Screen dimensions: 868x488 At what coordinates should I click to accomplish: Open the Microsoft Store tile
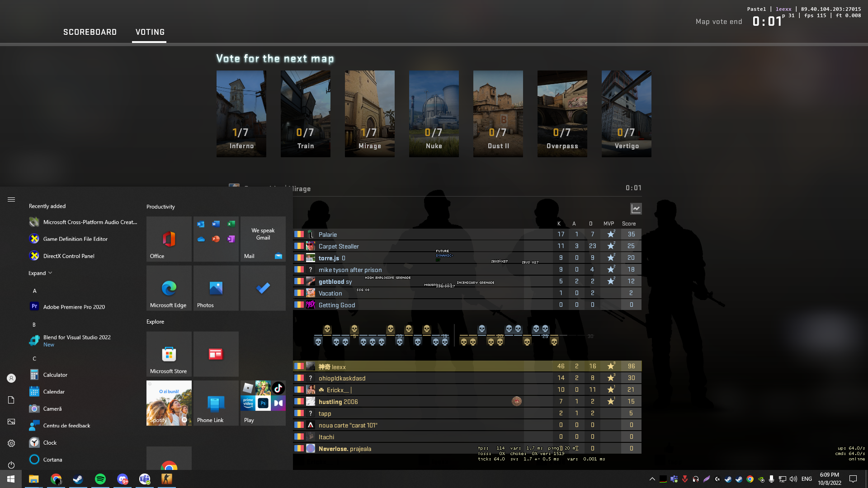[169, 354]
